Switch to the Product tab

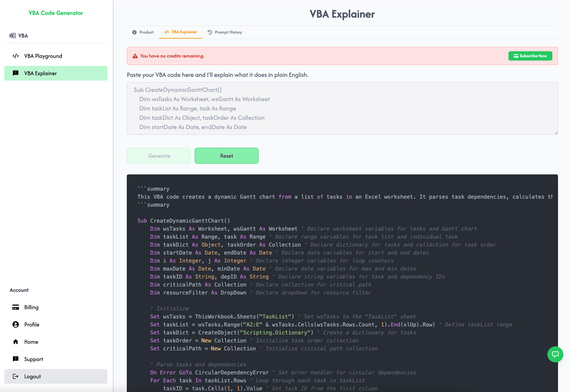click(146, 32)
